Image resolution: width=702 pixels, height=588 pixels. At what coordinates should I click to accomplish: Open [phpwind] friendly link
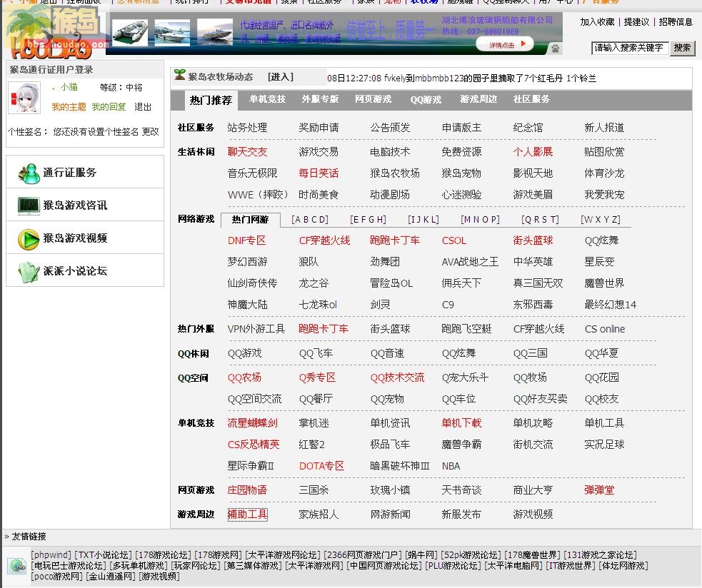pyautogui.click(x=51, y=555)
